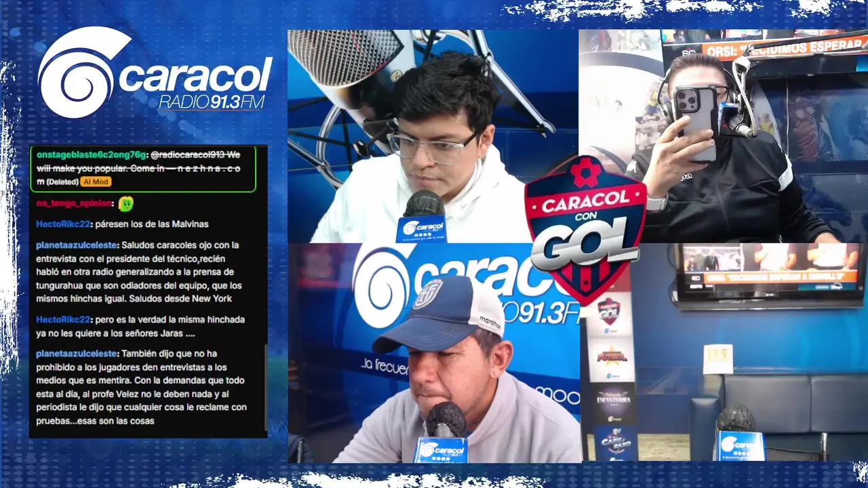
Task: Click the Caracol Radio 91.3 FM logo
Action: tap(155, 73)
